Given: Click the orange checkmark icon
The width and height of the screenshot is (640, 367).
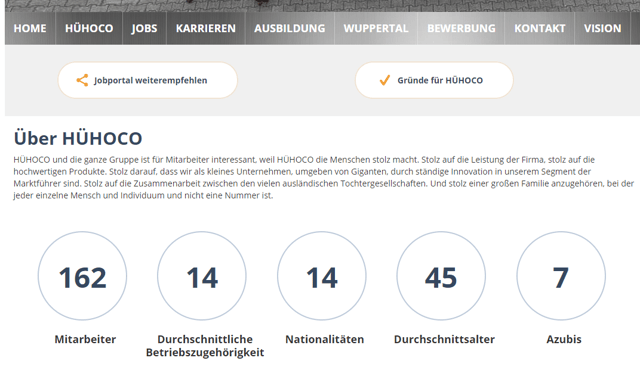Looking at the screenshot, I should pyautogui.click(x=384, y=80).
